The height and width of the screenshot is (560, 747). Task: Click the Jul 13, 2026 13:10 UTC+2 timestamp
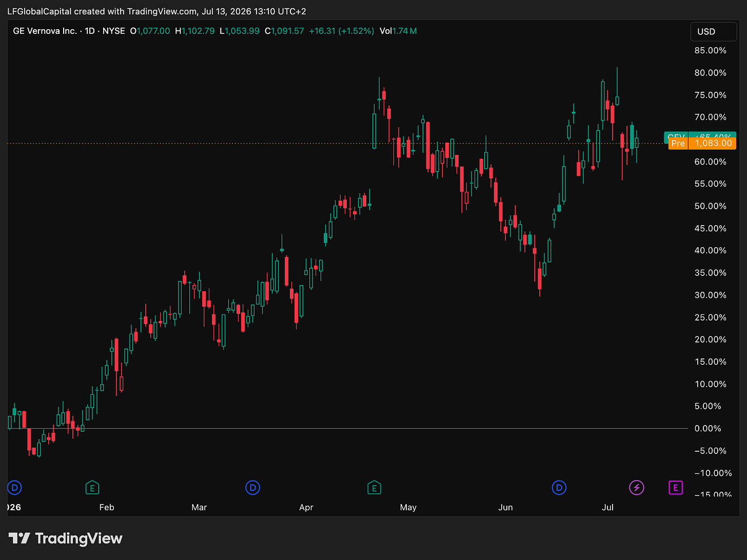point(253,11)
